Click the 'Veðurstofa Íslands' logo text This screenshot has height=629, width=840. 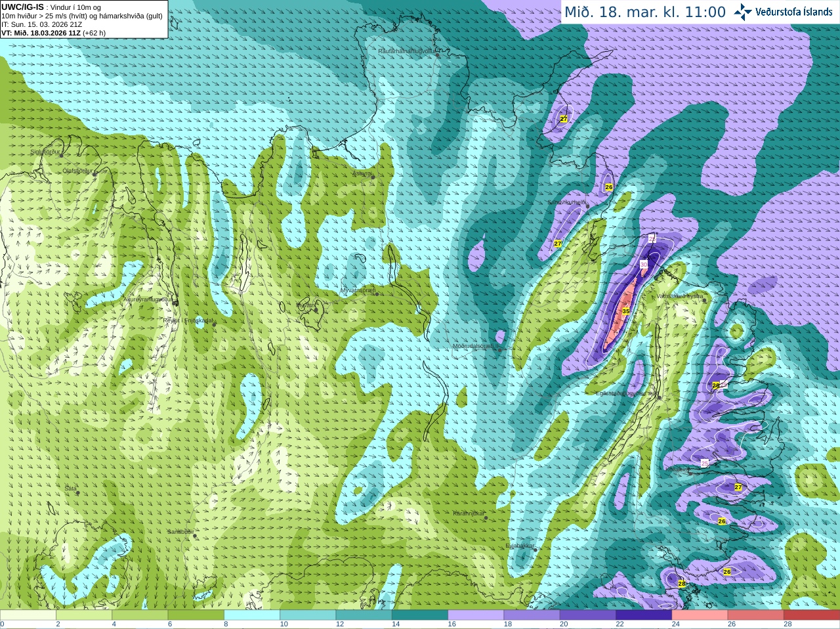tap(794, 12)
